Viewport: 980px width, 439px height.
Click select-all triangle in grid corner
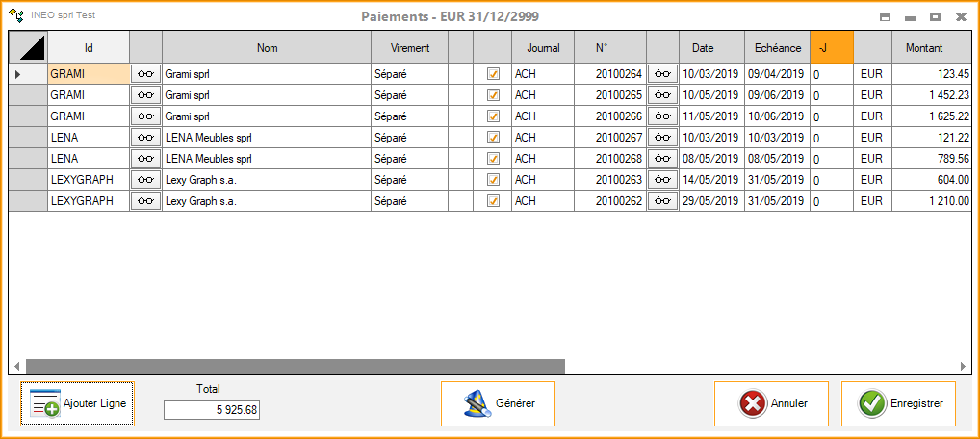coord(28,47)
